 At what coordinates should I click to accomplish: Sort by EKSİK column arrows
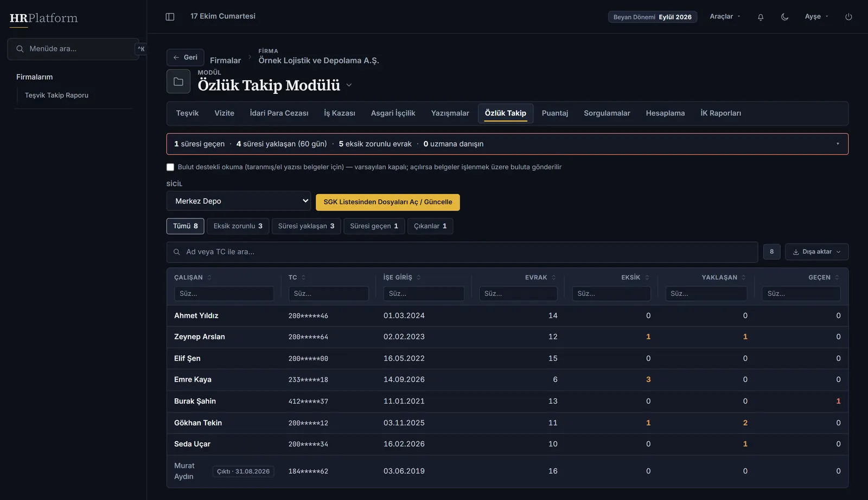coord(647,278)
